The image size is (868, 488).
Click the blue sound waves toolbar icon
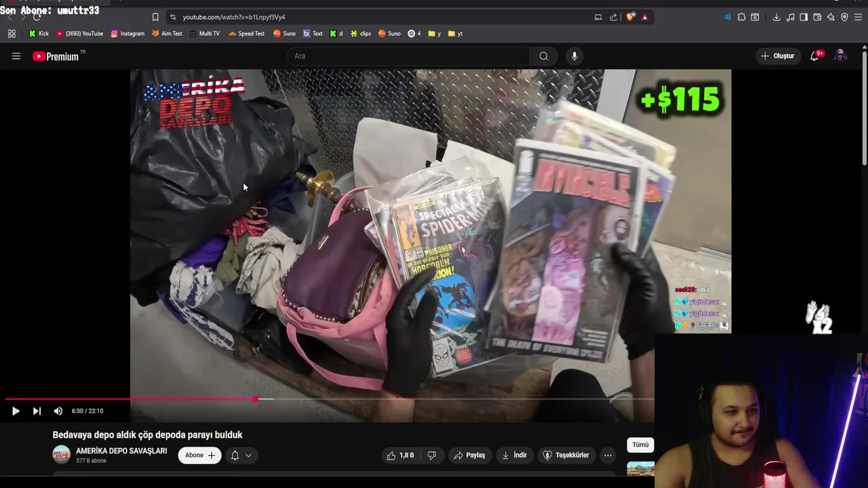click(x=728, y=17)
